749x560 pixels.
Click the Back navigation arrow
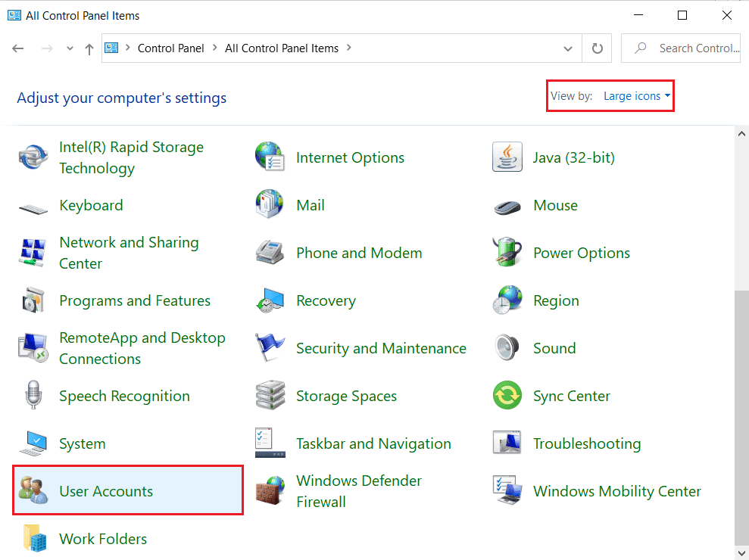[17, 48]
